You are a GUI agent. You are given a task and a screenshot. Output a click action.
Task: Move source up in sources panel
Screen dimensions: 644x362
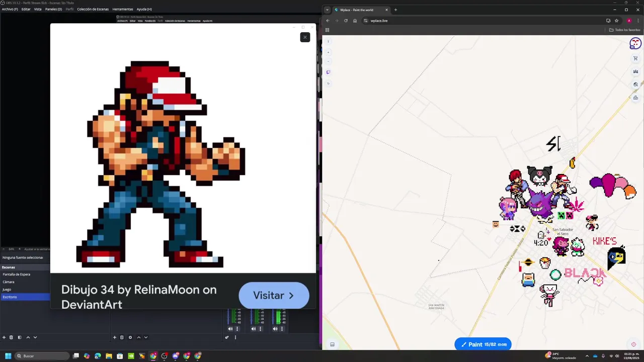click(x=138, y=337)
